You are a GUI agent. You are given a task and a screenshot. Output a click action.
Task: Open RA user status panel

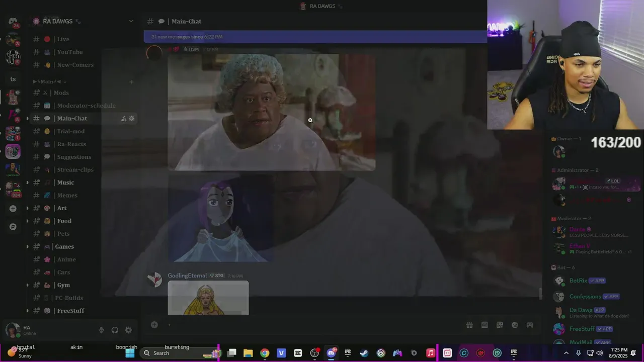(48, 330)
